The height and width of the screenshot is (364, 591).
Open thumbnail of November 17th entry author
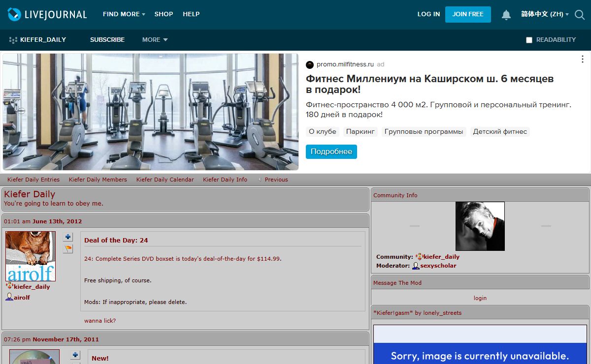34,357
